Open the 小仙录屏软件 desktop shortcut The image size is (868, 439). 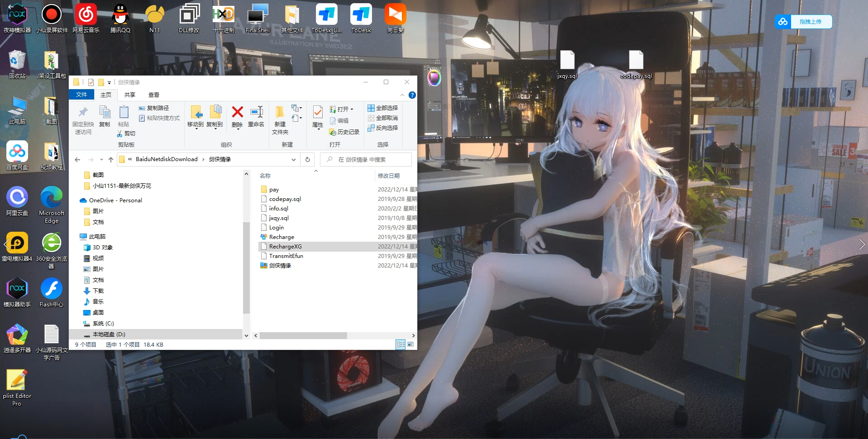52,18
